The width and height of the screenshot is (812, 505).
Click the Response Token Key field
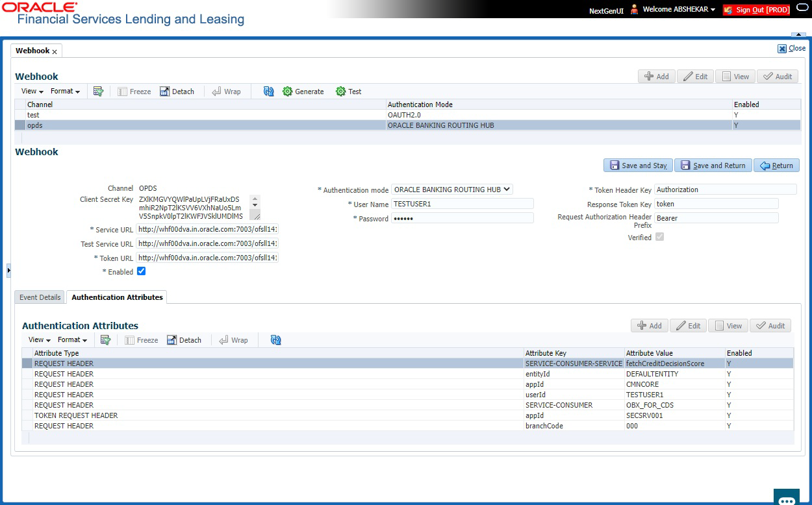717,204
